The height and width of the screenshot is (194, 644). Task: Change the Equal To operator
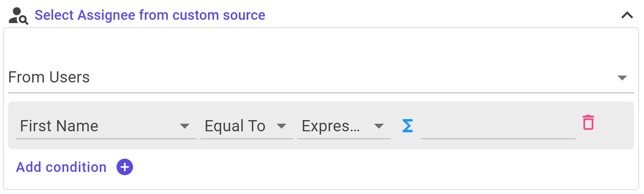click(247, 126)
